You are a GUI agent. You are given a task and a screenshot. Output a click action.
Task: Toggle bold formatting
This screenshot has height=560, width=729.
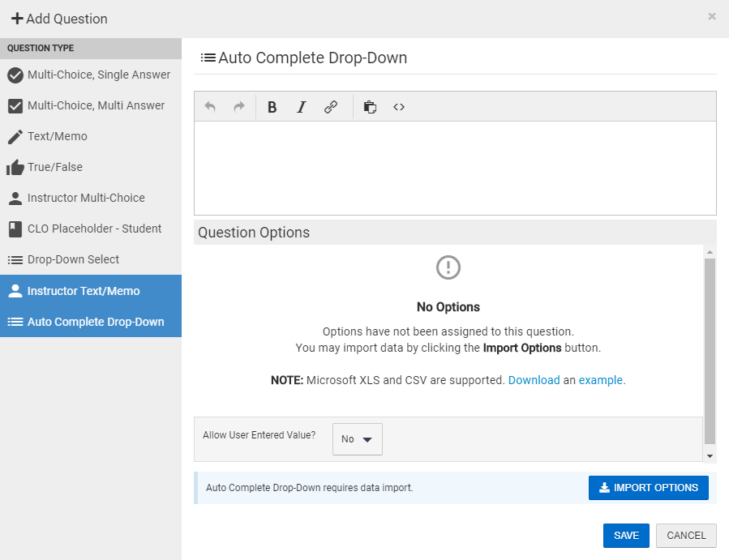(x=272, y=107)
